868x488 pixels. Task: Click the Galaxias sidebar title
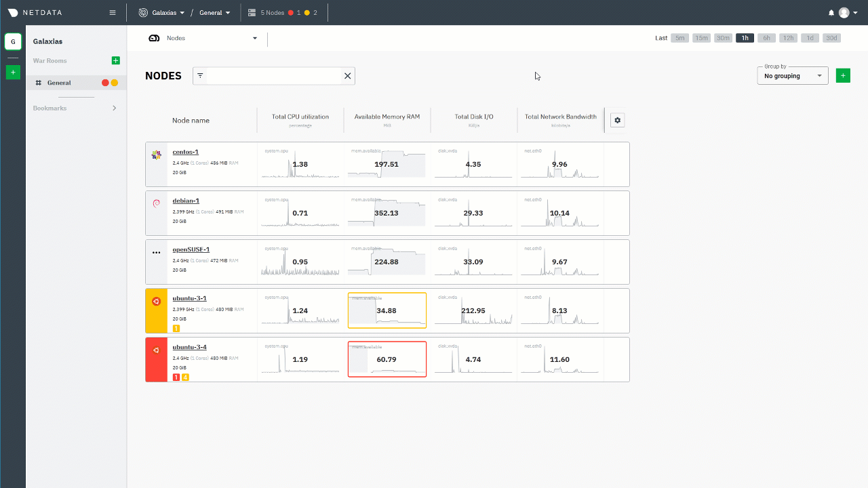pyautogui.click(x=48, y=41)
